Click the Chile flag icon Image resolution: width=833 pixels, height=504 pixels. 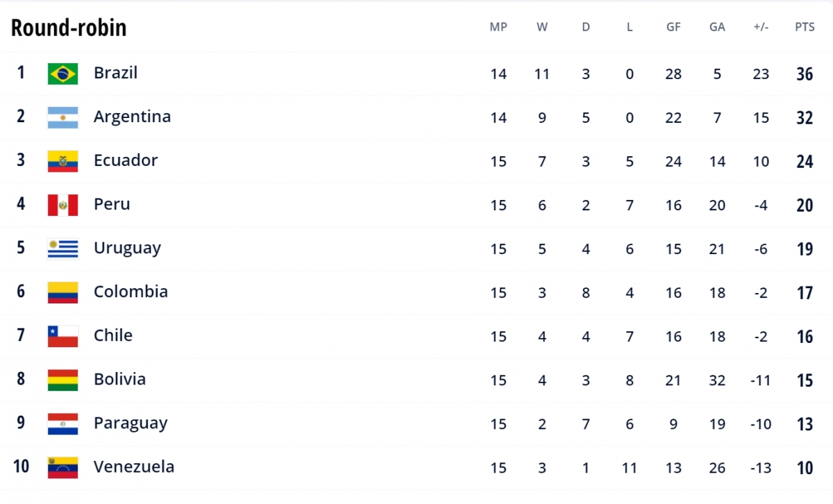tap(62, 336)
